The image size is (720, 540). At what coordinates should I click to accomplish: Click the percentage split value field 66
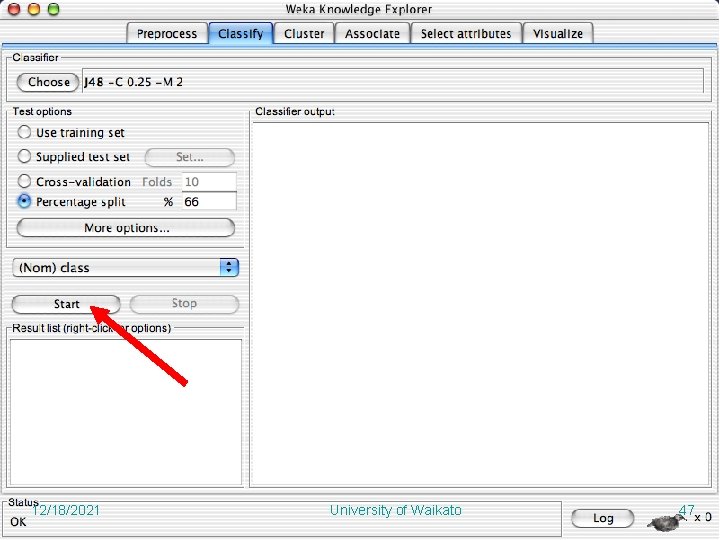(209, 202)
